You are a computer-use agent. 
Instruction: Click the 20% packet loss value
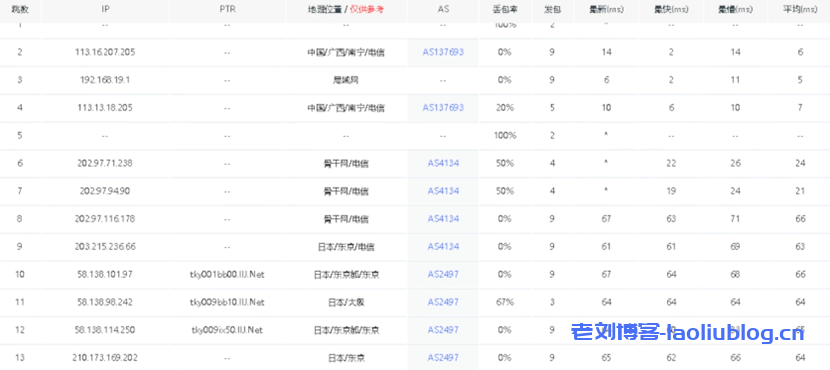(504, 107)
